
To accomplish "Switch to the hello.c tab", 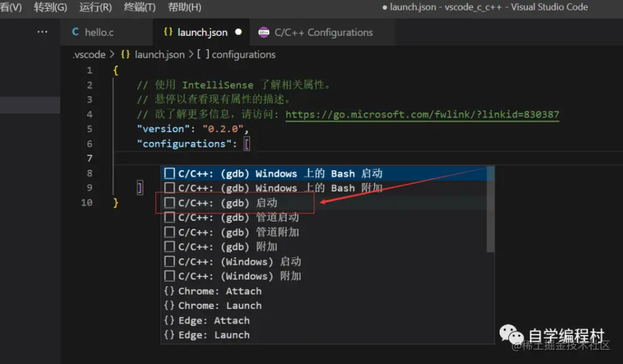I will click(x=106, y=32).
